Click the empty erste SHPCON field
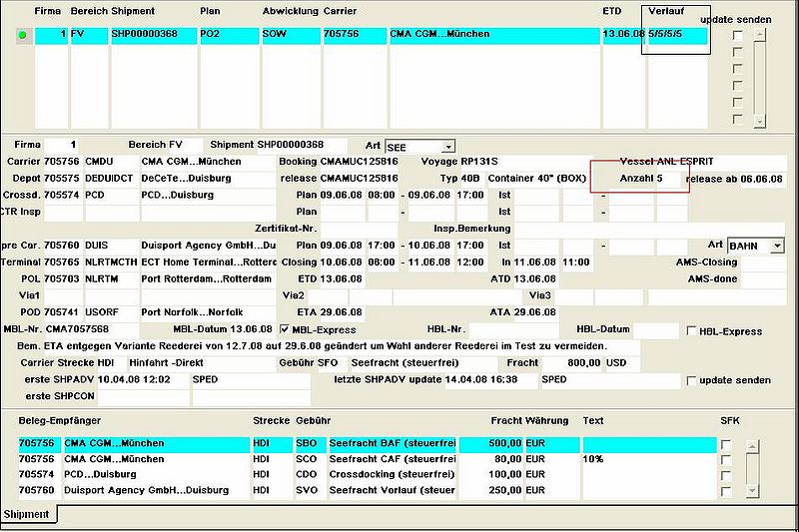 point(143,396)
